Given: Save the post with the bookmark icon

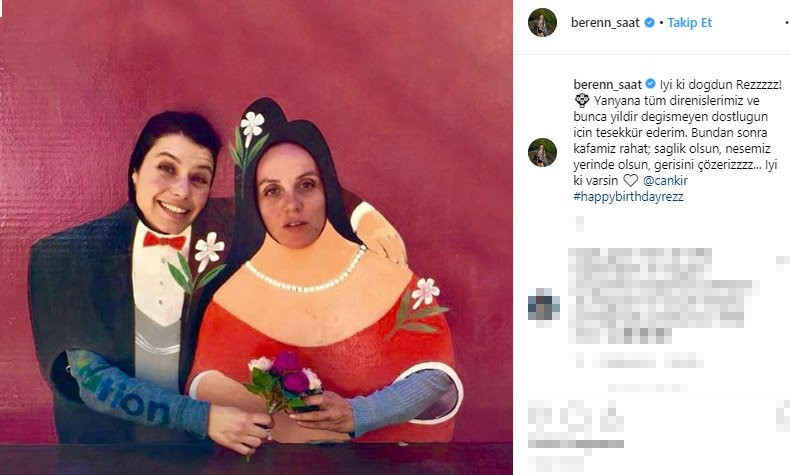Looking at the screenshot, I should (x=784, y=417).
